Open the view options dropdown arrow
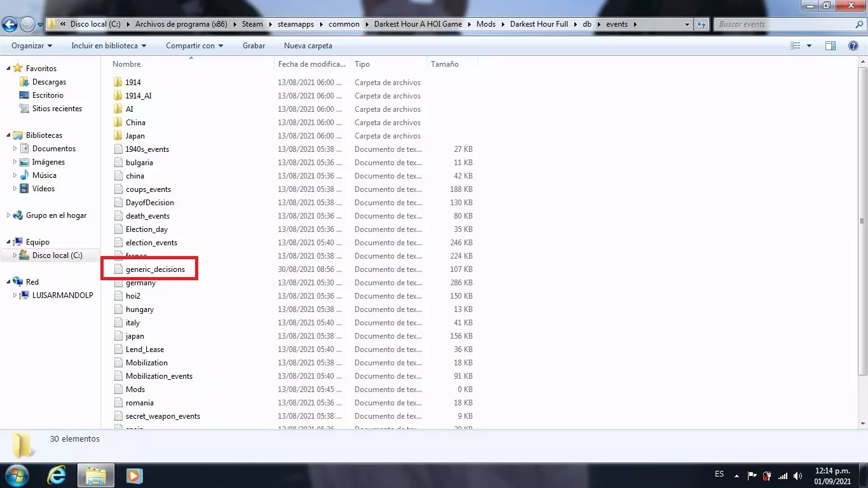This screenshot has width=868, height=488. tap(809, 46)
